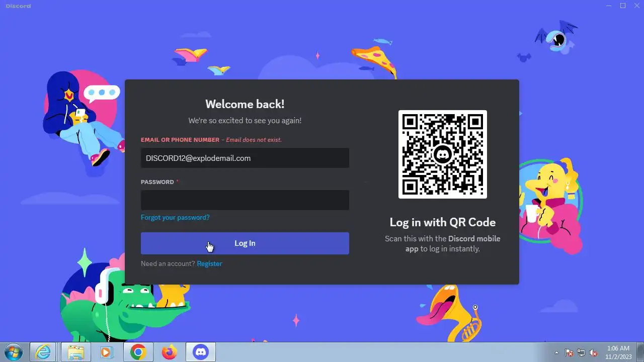Open the clock showing 1:06 AM
The height and width of the screenshot is (362, 644).
pos(618,352)
